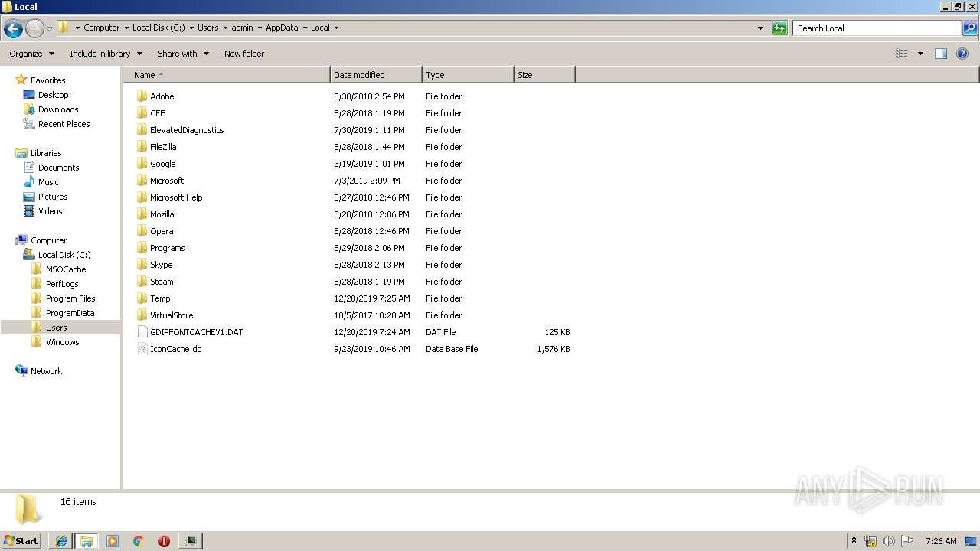Select the Windows tree folder

[62, 342]
